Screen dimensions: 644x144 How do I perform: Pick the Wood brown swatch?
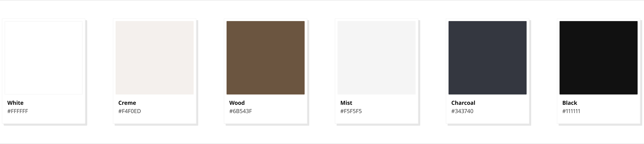pos(265,58)
